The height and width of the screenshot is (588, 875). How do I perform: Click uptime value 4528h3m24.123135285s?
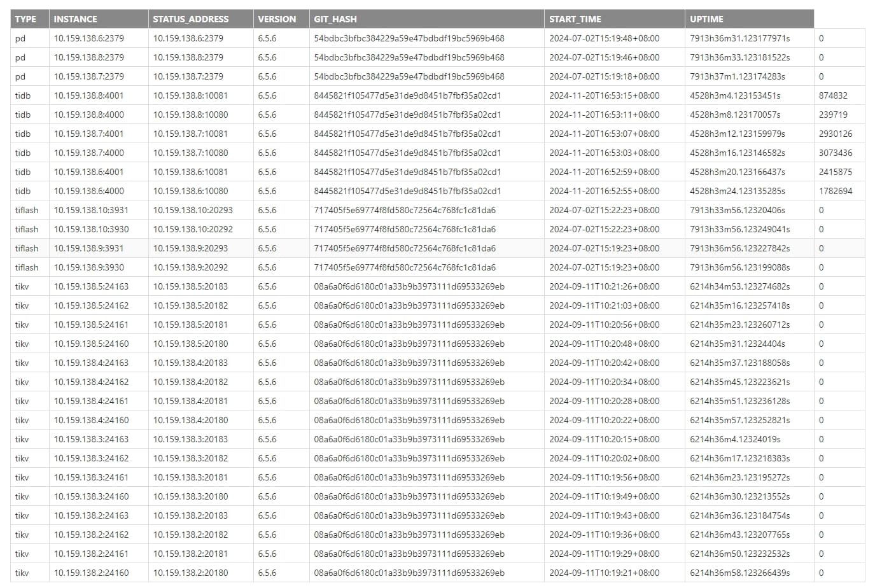737,191
